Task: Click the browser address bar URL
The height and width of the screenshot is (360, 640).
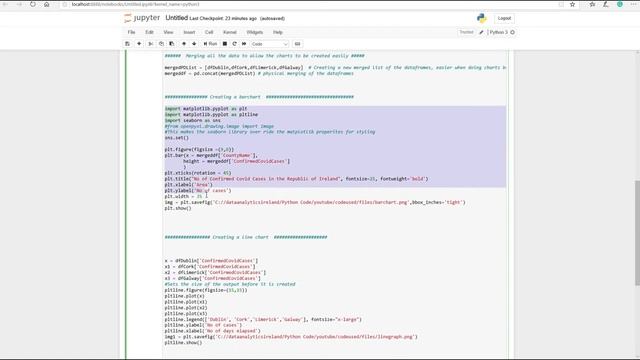Action: click(136, 4)
